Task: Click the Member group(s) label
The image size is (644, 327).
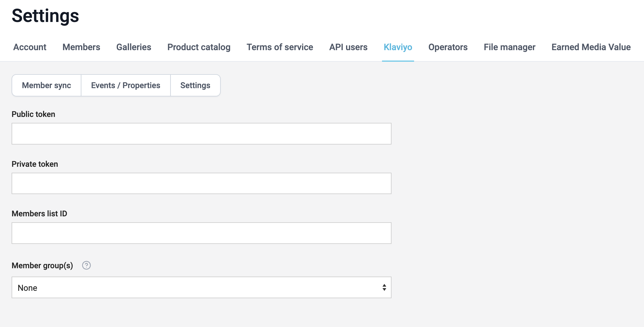Action: (x=42, y=266)
